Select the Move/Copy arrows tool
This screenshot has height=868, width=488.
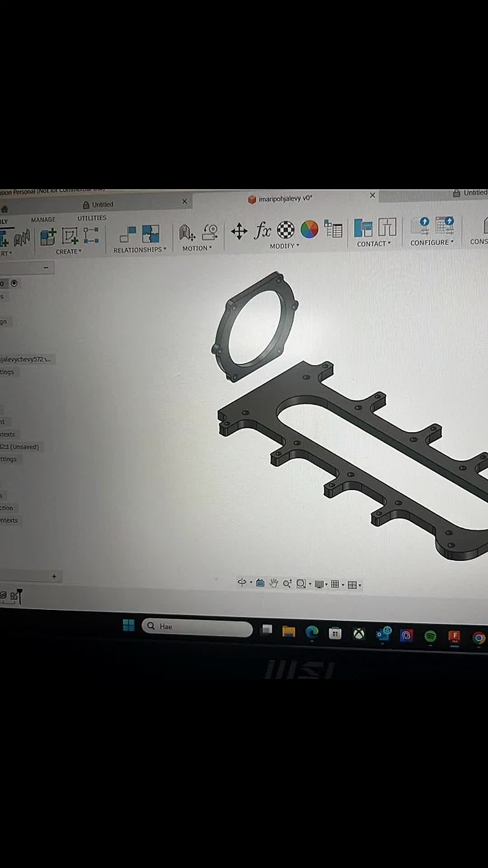[239, 231]
